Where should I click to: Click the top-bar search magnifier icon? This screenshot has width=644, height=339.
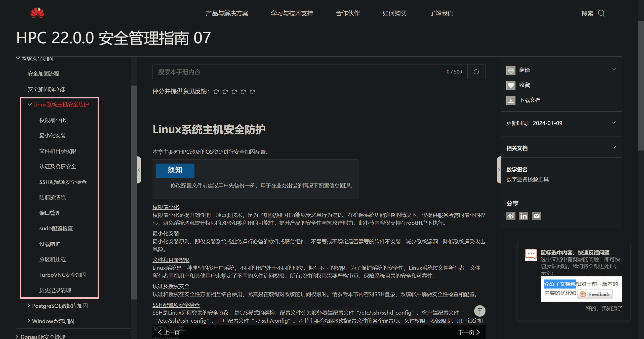601,13
